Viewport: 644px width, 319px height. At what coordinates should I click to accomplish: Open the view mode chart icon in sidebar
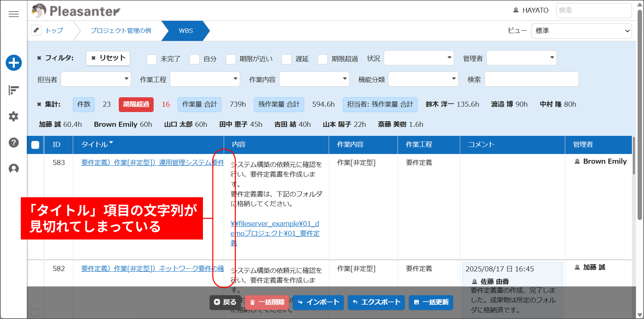[14, 90]
